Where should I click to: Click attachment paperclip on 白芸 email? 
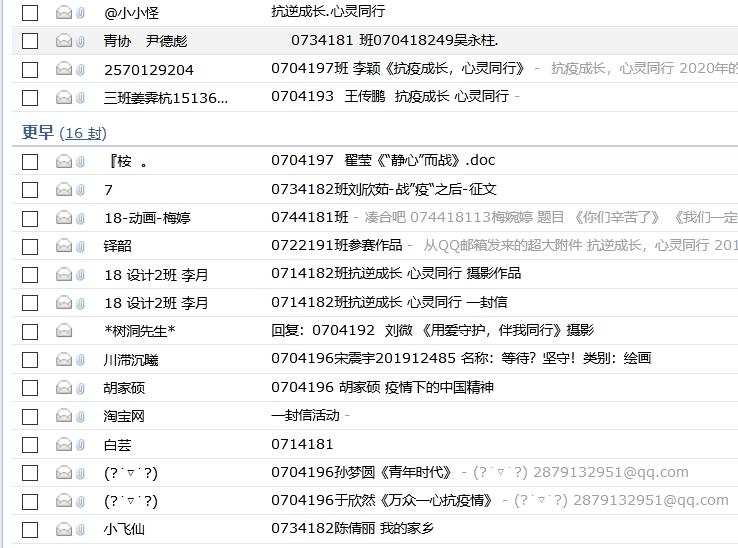(x=80, y=444)
